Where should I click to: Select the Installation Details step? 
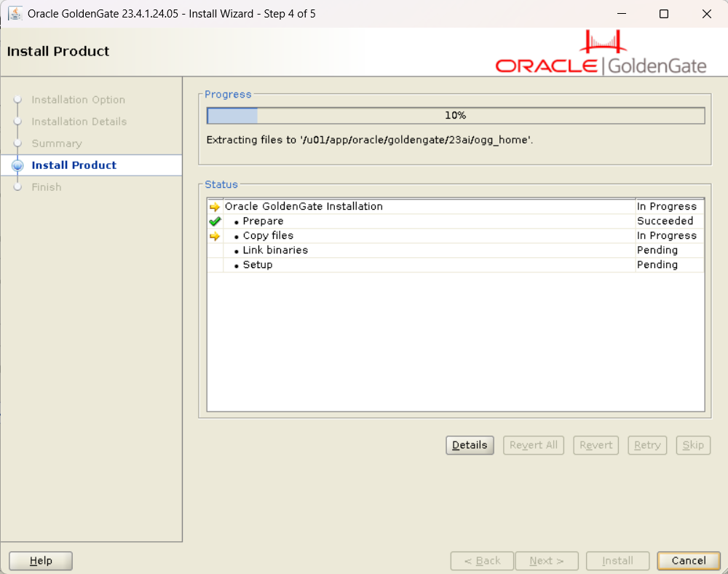click(79, 122)
